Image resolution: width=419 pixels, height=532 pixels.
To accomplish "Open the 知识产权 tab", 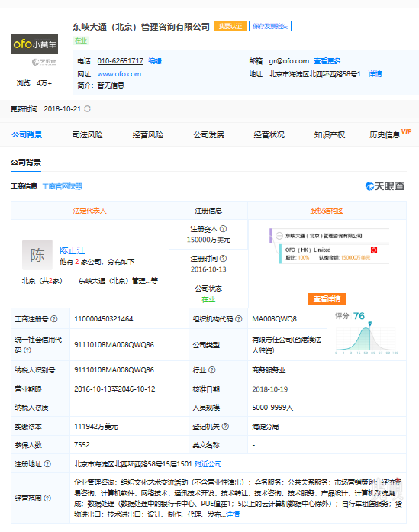I will click(x=330, y=134).
